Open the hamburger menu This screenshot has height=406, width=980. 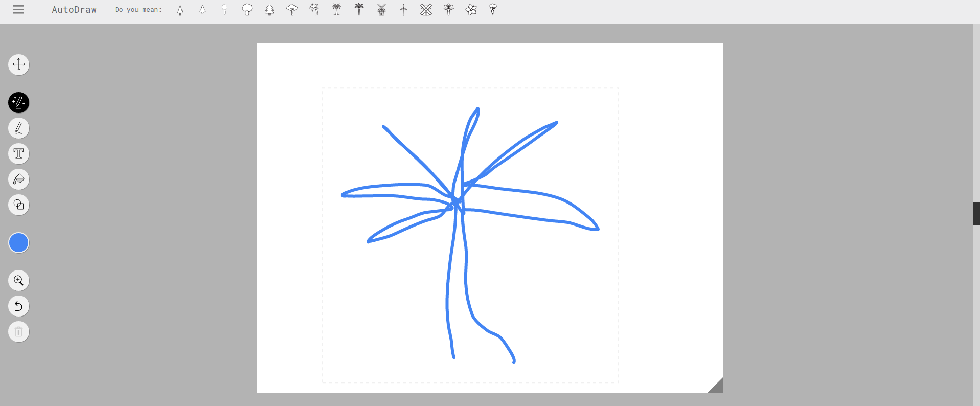18,10
